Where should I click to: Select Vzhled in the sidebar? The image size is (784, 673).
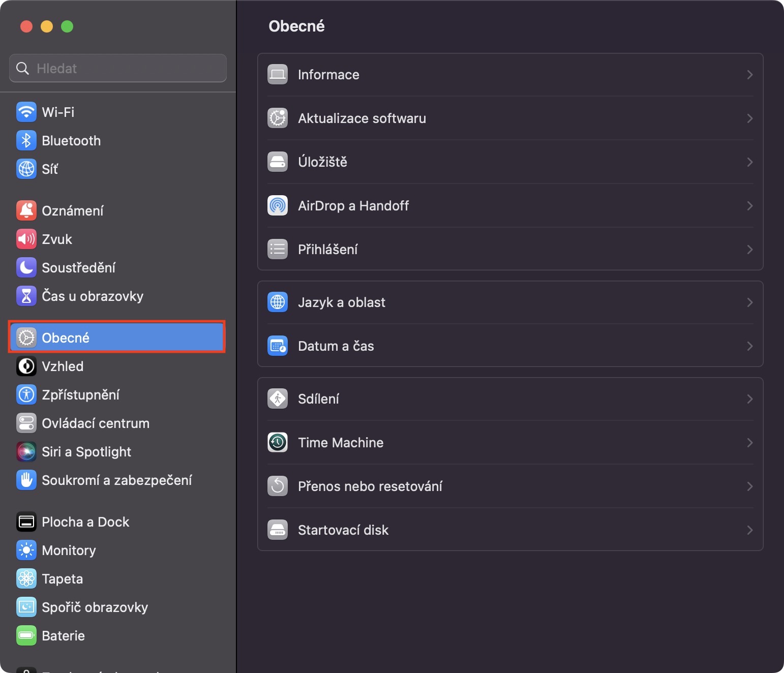[x=63, y=366]
